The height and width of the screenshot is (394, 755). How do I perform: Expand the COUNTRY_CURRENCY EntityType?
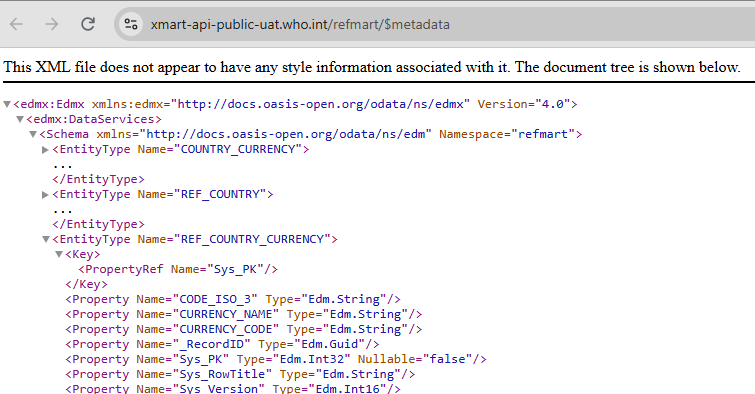(x=46, y=150)
